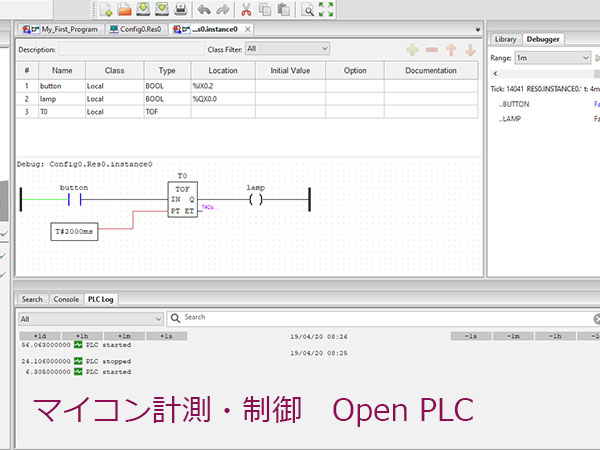Click the Print icon in toolbar

(181, 10)
